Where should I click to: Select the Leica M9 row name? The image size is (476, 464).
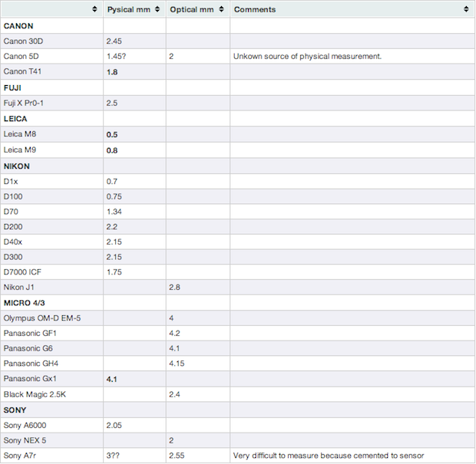click(20, 150)
